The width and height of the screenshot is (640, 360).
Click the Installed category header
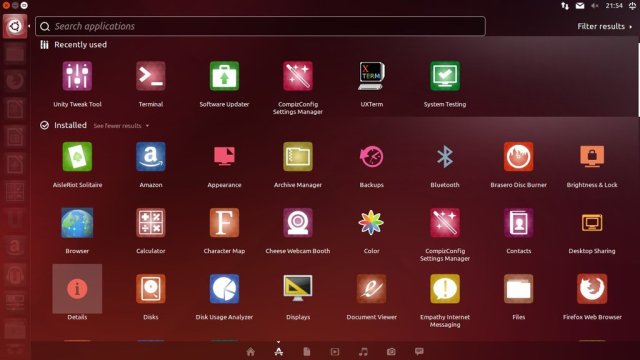pos(63,125)
